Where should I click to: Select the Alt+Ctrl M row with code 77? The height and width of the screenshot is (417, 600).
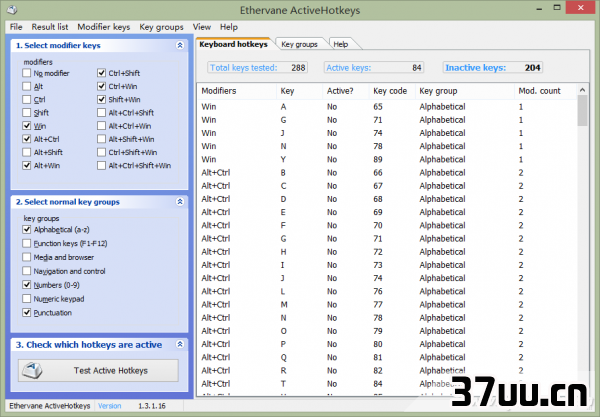pos(387,305)
